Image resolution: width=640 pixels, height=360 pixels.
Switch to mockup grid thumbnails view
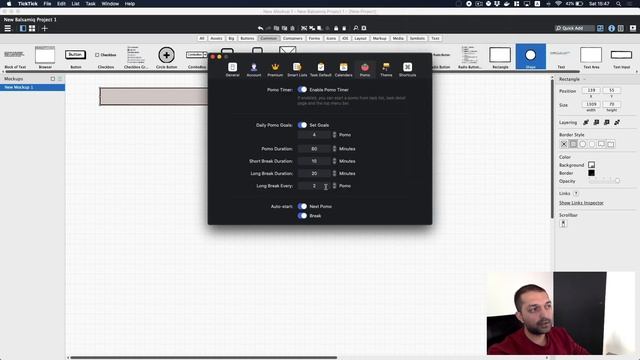pyautogui.click(x=32, y=28)
